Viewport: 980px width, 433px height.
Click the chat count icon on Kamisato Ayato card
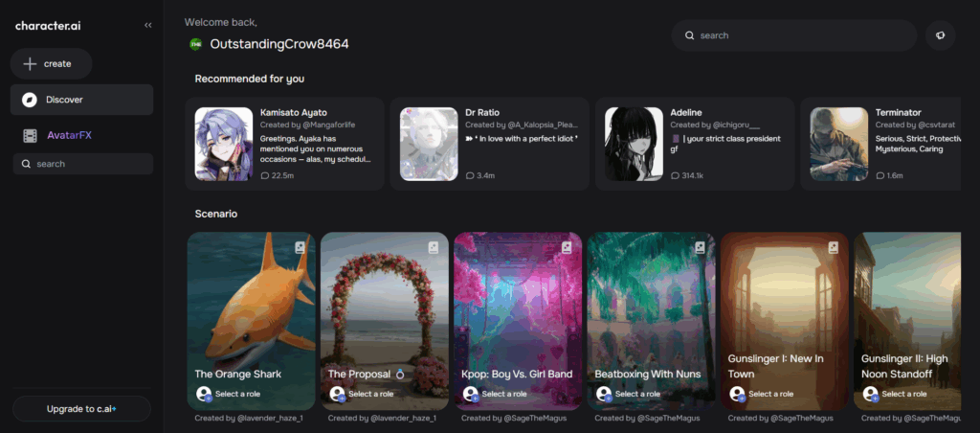(x=265, y=176)
